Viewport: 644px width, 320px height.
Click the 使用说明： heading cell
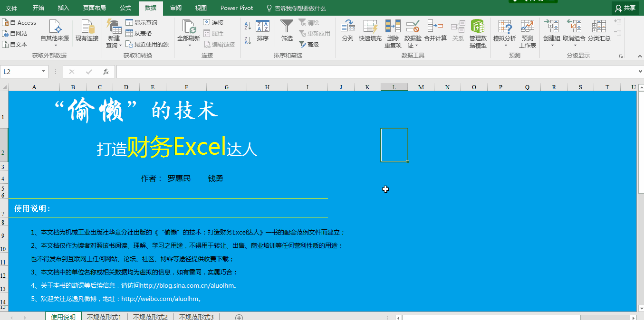tap(32, 209)
